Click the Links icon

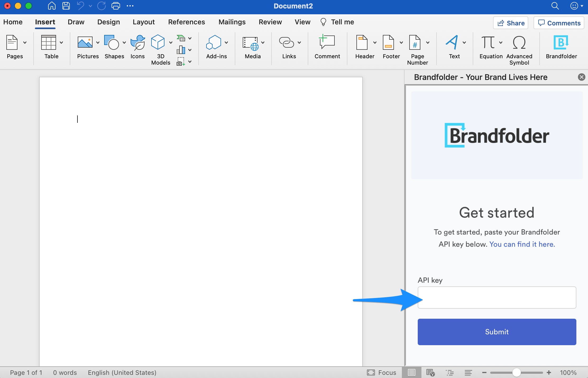(287, 42)
